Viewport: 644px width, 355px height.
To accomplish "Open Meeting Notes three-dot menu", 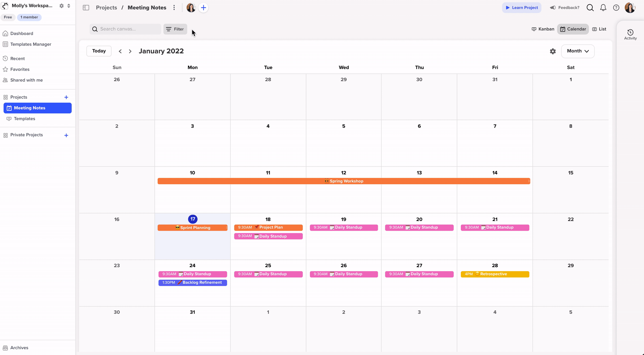I will (174, 8).
